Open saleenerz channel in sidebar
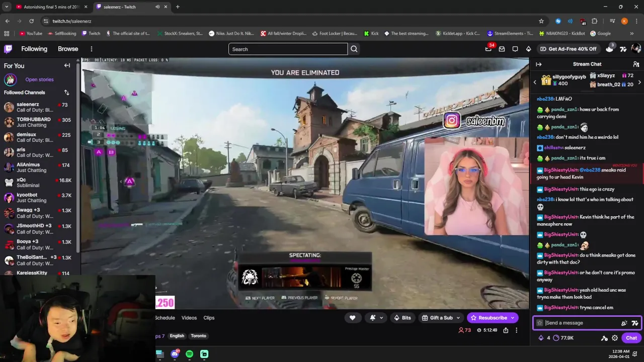This screenshot has width=644, height=362. coord(38,107)
